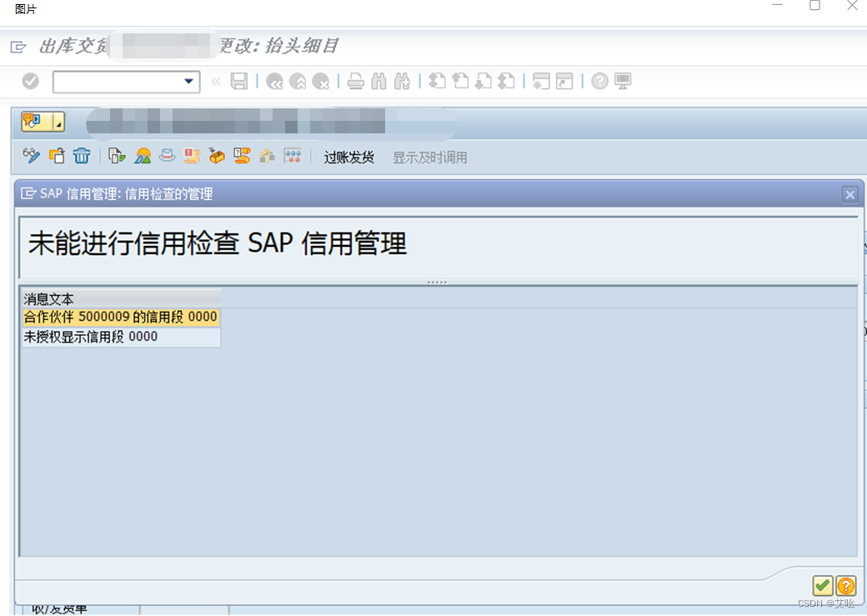The height and width of the screenshot is (616, 867).
Task: Confirm dialog with green checkmark button
Action: coord(822,586)
